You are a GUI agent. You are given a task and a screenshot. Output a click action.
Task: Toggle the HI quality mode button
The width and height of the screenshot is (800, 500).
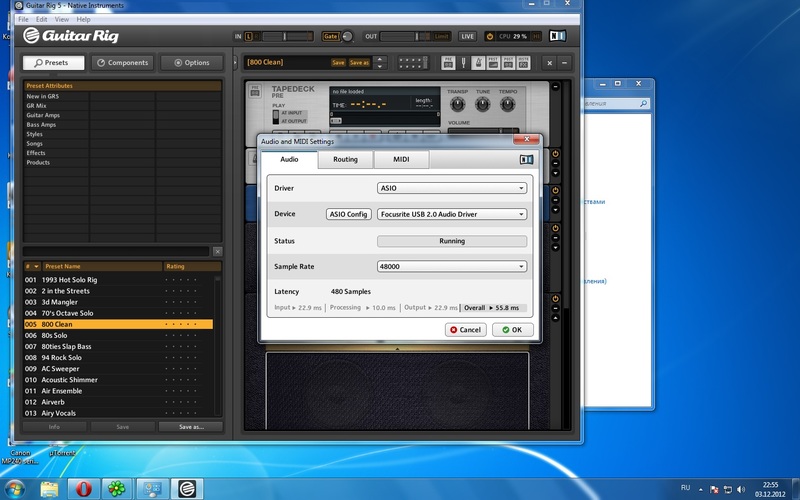click(x=536, y=36)
